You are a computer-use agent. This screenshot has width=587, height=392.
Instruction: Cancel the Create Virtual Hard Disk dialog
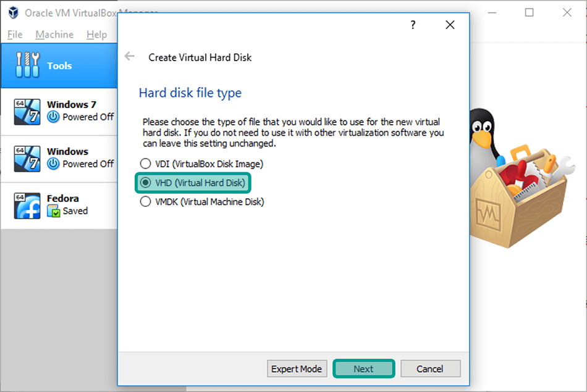(x=431, y=369)
